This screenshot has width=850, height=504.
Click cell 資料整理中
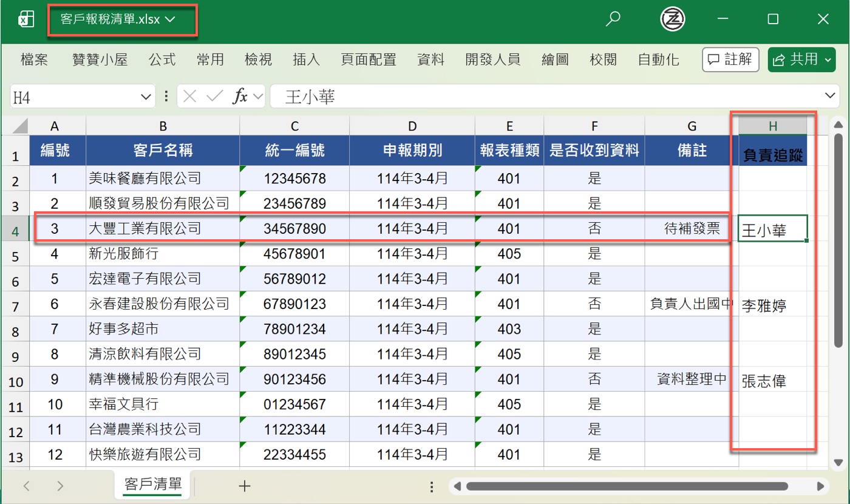coord(692,380)
